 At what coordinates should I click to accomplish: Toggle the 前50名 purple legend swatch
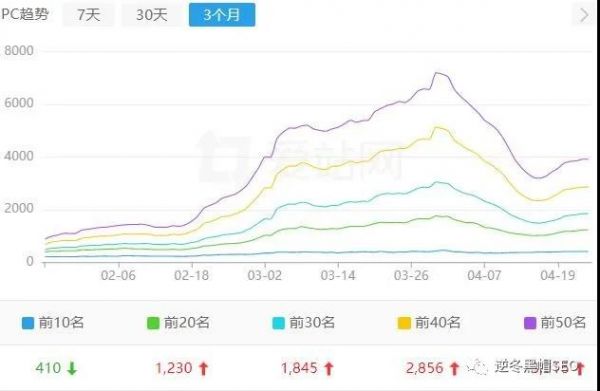(x=530, y=323)
